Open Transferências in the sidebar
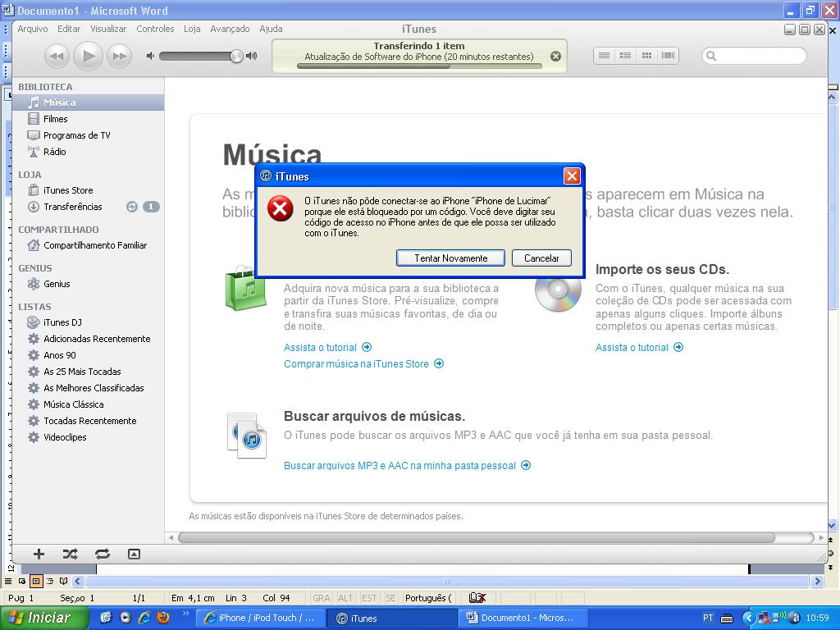The height and width of the screenshot is (630, 840). coord(73,207)
